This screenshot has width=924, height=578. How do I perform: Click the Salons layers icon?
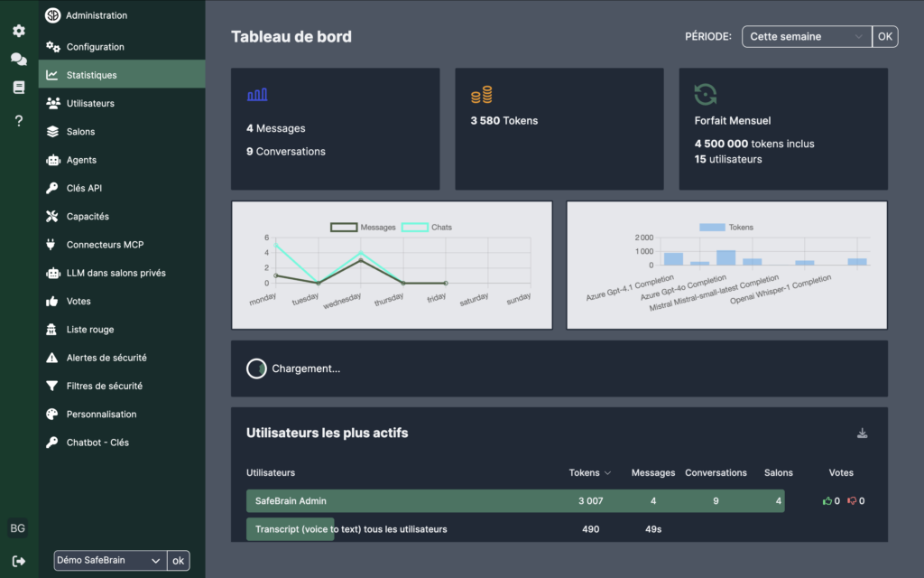pos(52,132)
